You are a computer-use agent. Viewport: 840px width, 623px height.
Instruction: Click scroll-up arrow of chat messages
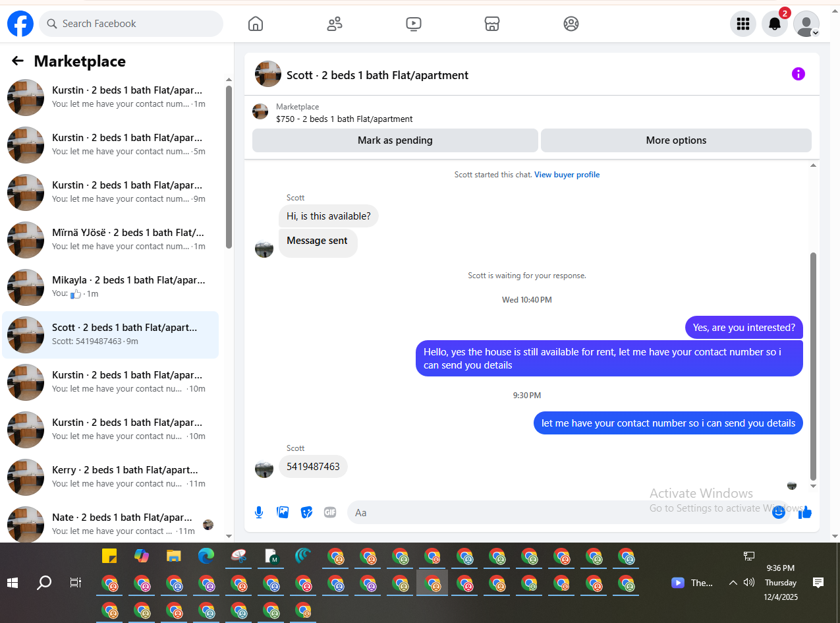pos(813,165)
